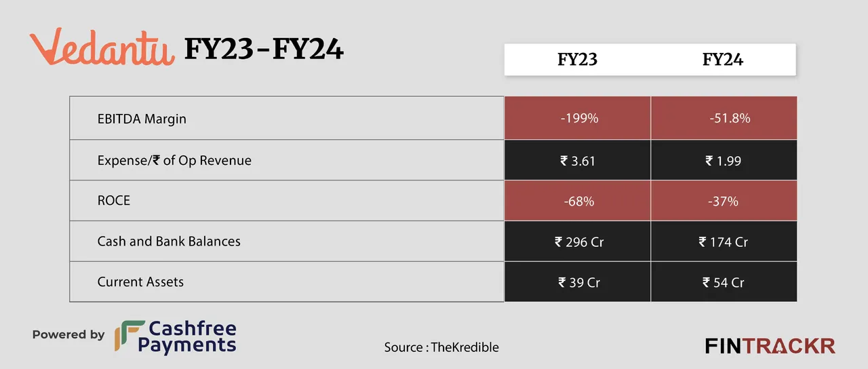The width and height of the screenshot is (868, 369).
Task: Click the FY23 ROCE value -68%
Action: [578, 201]
